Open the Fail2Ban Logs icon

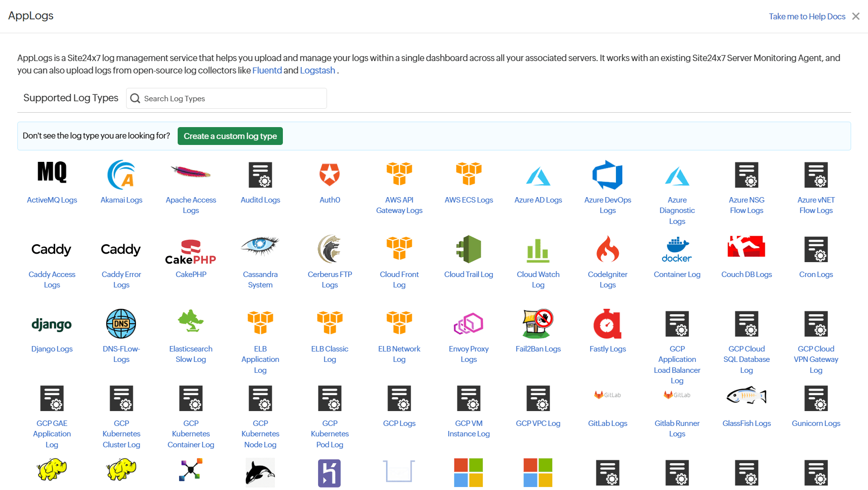(538, 324)
